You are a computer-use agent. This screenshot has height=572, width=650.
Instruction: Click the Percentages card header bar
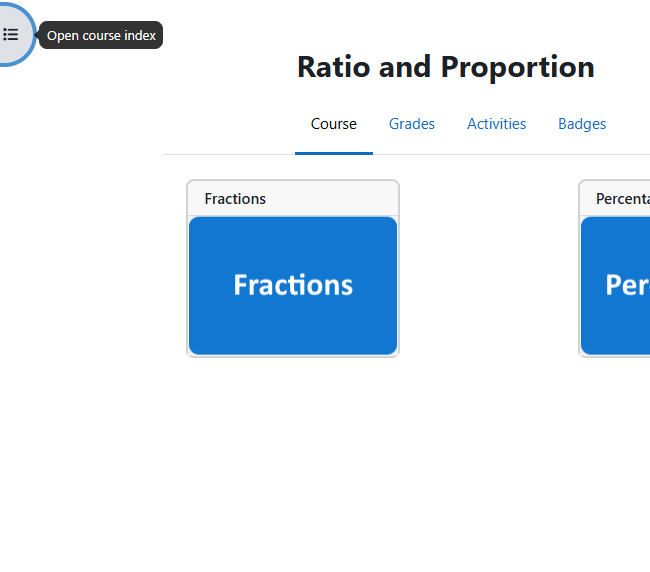[x=615, y=199]
